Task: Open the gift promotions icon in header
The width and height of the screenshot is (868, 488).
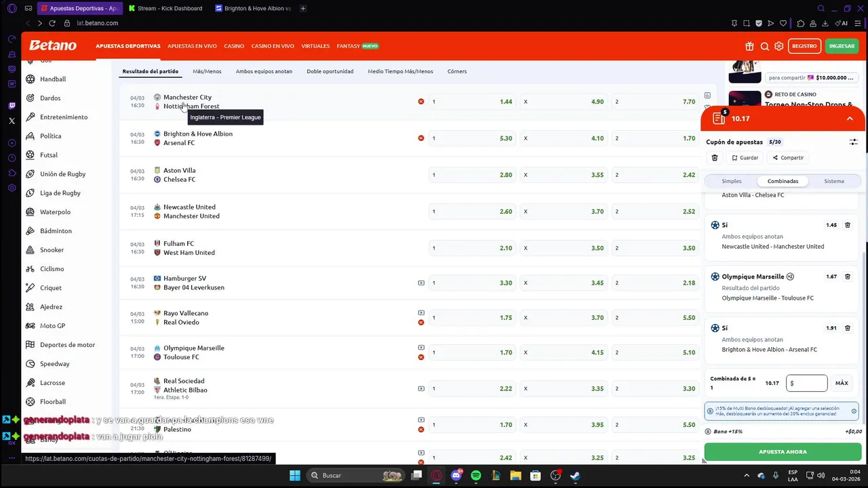Action: [x=749, y=46]
